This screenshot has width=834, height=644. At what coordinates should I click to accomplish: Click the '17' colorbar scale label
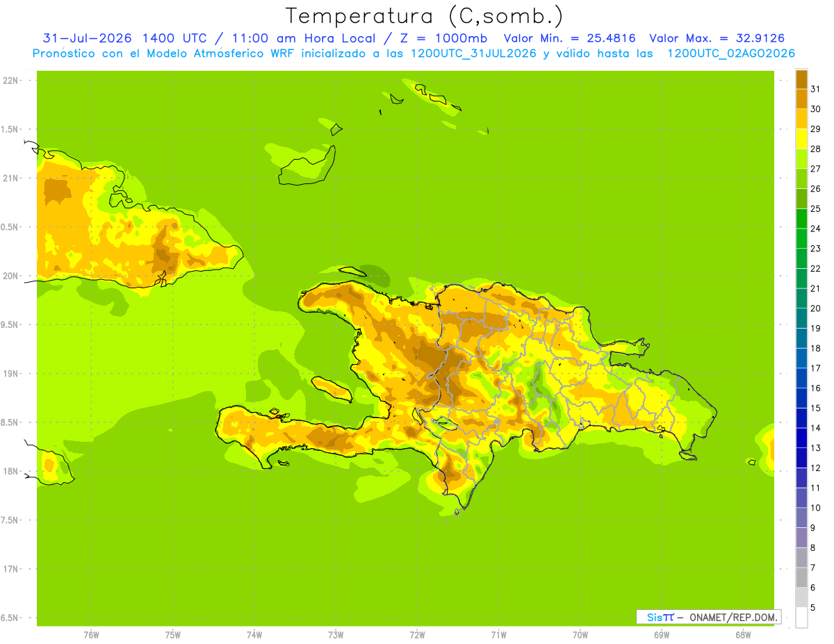pos(815,368)
